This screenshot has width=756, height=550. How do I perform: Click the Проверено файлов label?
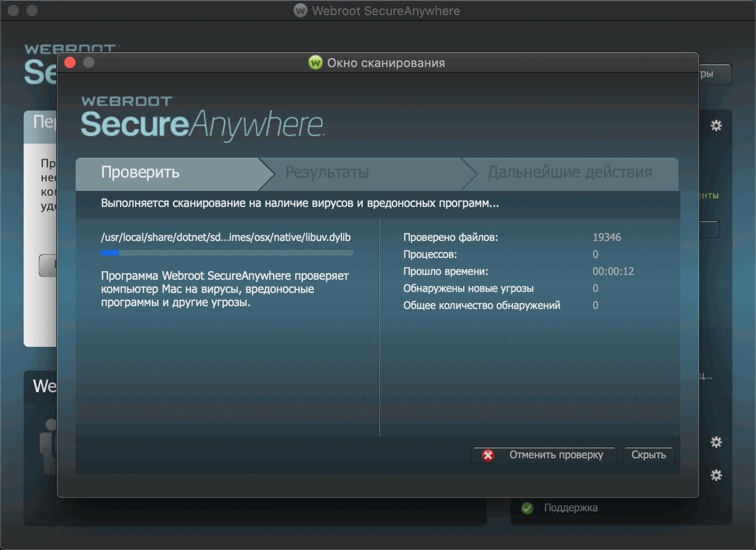tap(451, 237)
